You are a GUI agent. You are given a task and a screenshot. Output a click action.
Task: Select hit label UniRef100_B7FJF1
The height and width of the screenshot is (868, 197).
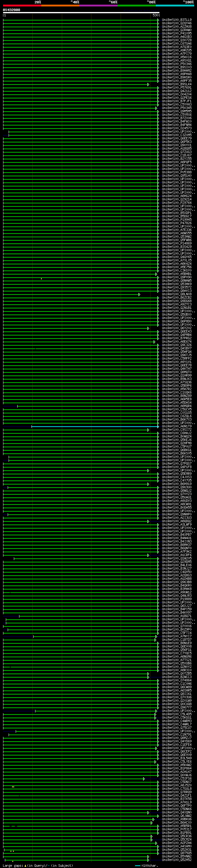pyautogui.click(x=177, y=101)
